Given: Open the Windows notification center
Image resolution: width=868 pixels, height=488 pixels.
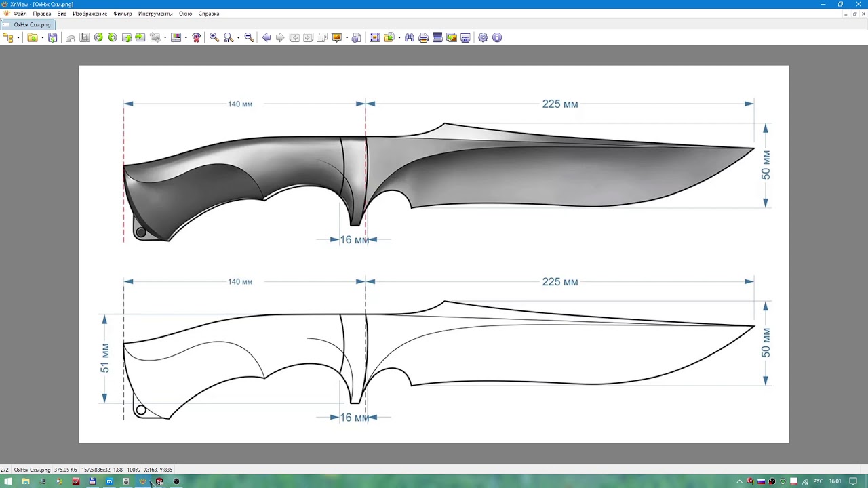Looking at the screenshot, I should [x=854, y=481].
